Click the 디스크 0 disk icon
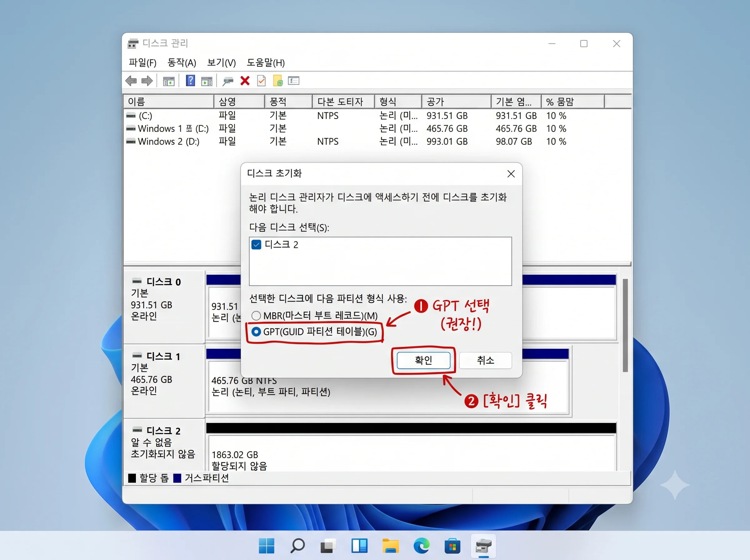Viewport: 750px width, 560px height. click(x=137, y=281)
